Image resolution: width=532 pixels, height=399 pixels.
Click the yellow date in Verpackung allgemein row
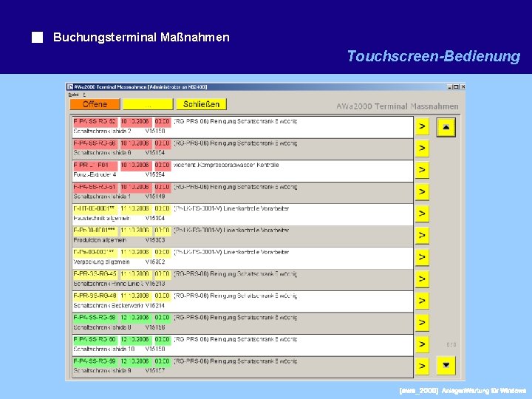[136, 253]
